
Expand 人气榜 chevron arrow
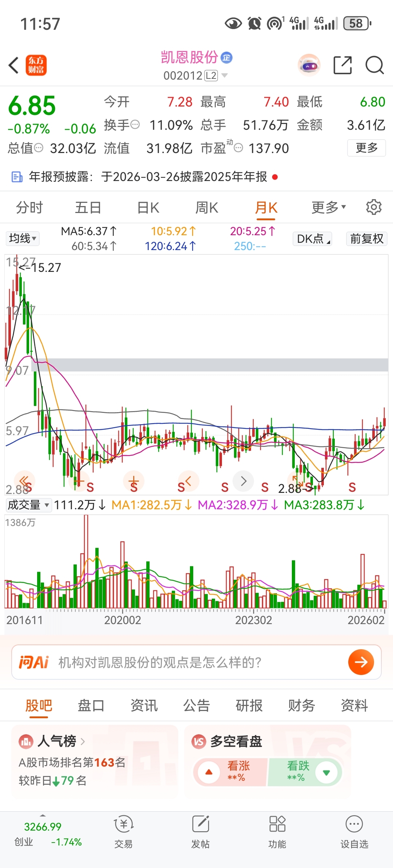(x=83, y=741)
